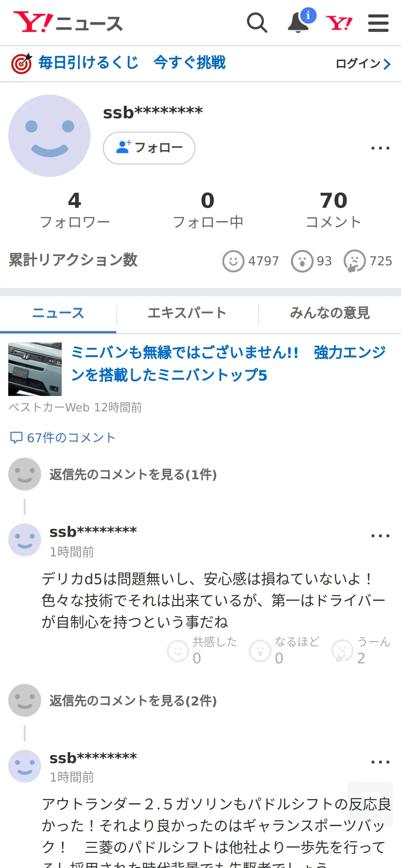The height and width of the screenshot is (868, 401).
Task: Open options for the アウトランダー comment
Action: [380, 762]
